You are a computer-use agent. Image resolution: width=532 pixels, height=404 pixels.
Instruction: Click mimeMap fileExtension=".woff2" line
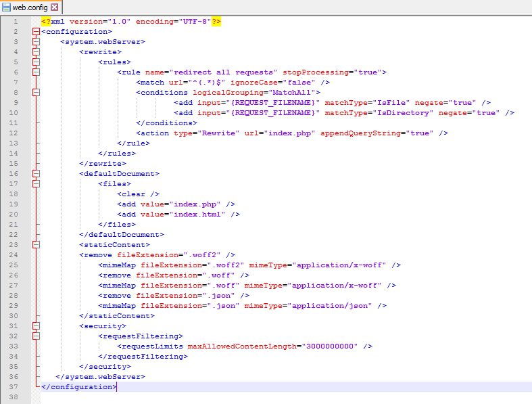[x=249, y=265]
